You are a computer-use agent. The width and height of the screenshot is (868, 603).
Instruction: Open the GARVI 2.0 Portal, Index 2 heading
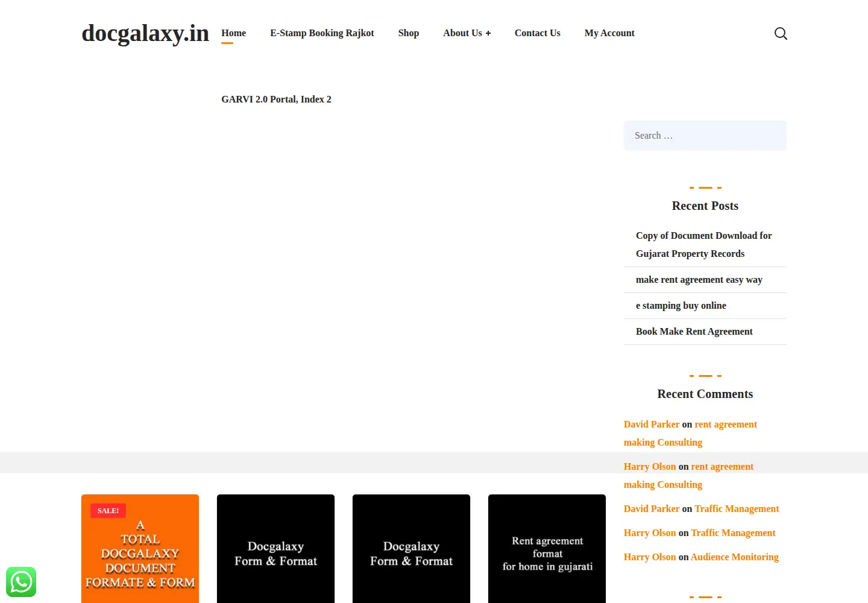(276, 99)
